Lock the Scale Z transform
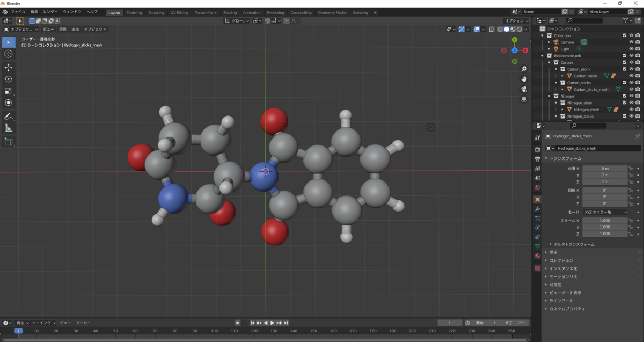 pos(631,234)
